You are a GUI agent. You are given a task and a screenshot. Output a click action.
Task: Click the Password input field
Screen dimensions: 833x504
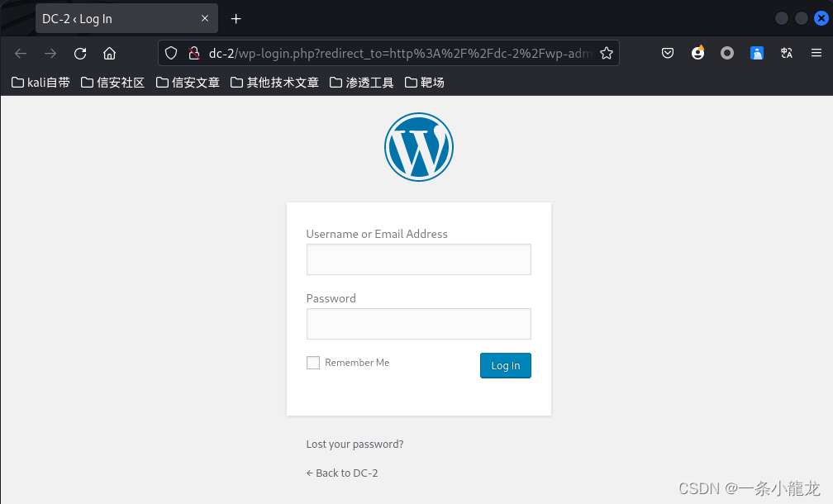(x=419, y=324)
